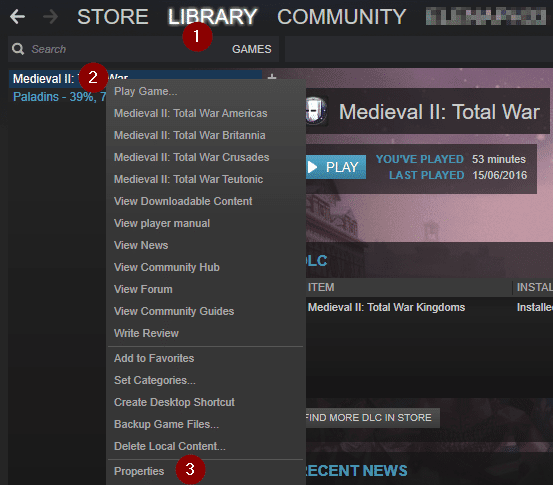Select the Medieval II: Total War Kingdoms row
Viewport: 553px width, 485px height.
pos(430,307)
